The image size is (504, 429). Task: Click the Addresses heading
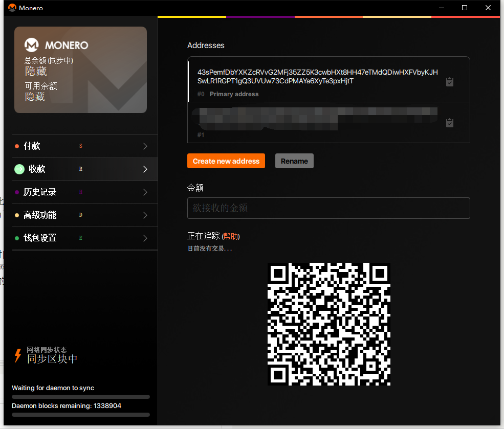pyautogui.click(x=206, y=46)
